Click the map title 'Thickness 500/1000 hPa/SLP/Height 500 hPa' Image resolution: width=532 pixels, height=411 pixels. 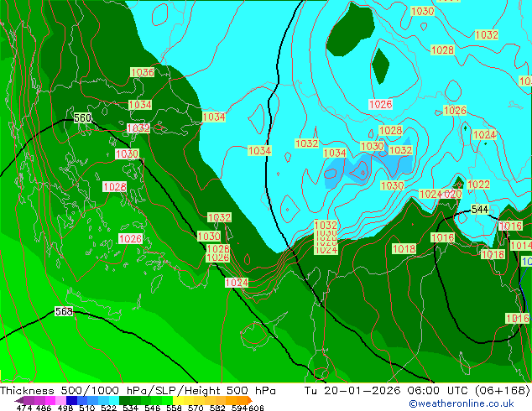(x=138, y=390)
